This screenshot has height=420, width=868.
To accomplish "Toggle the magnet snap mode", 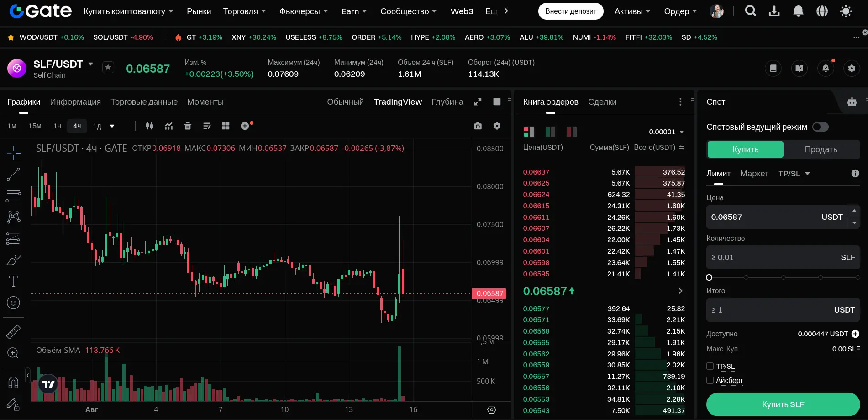I will pyautogui.click(x=14, y=382).
